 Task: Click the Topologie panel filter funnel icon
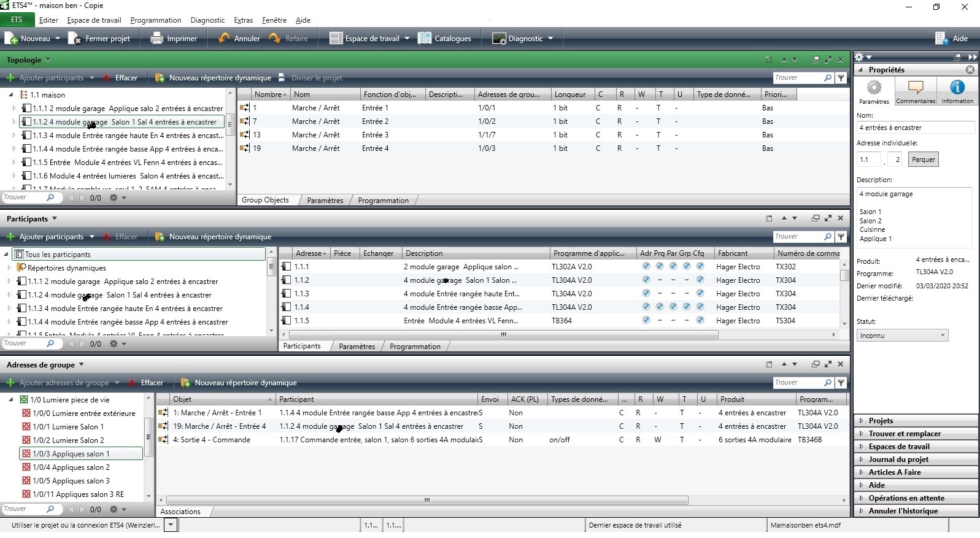pyautogui.click(x=841, y=78)
